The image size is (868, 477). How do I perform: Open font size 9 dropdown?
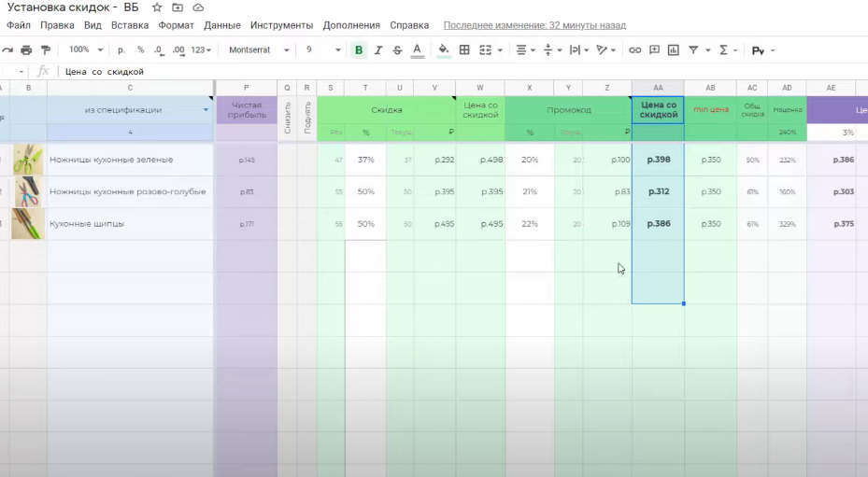[x=322, y=49]
